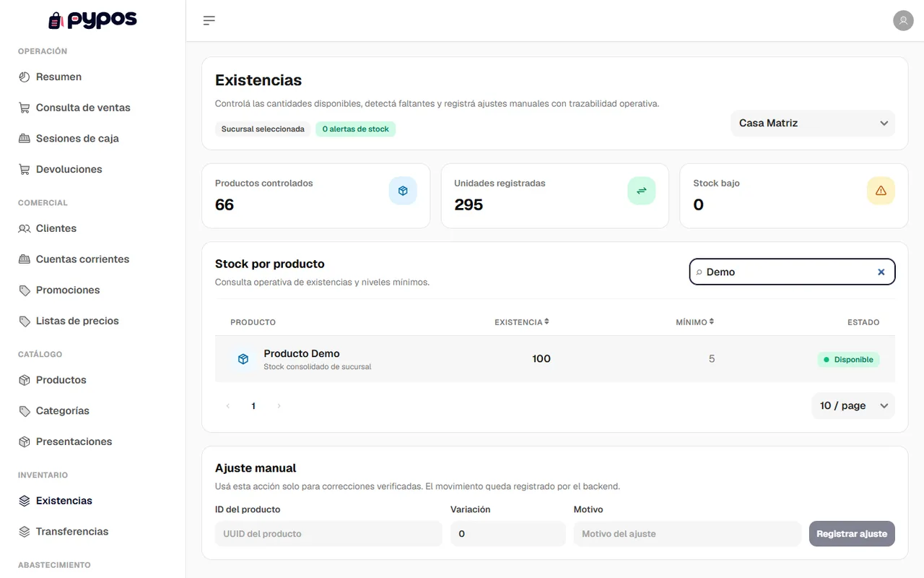Open the 10 / page size dropdown
Image resolution: width=924 pixels, height=578 pixels.
pos(853,406)
